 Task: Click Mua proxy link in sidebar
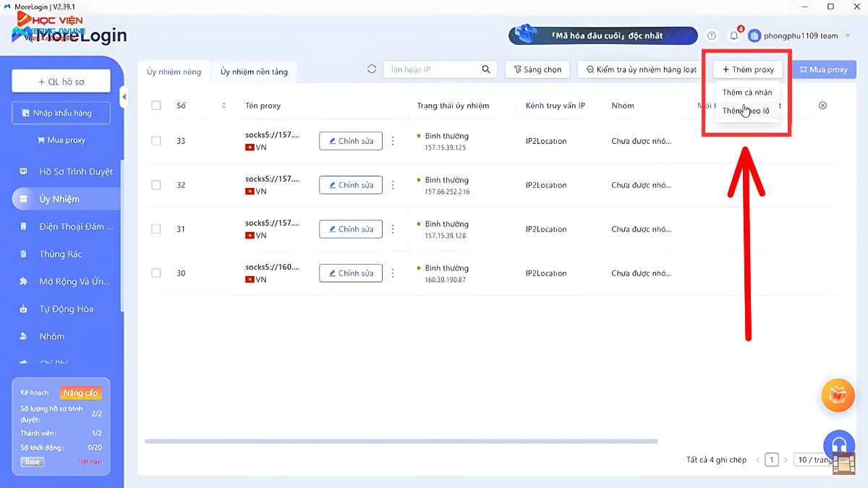click(x=61, y=140)
